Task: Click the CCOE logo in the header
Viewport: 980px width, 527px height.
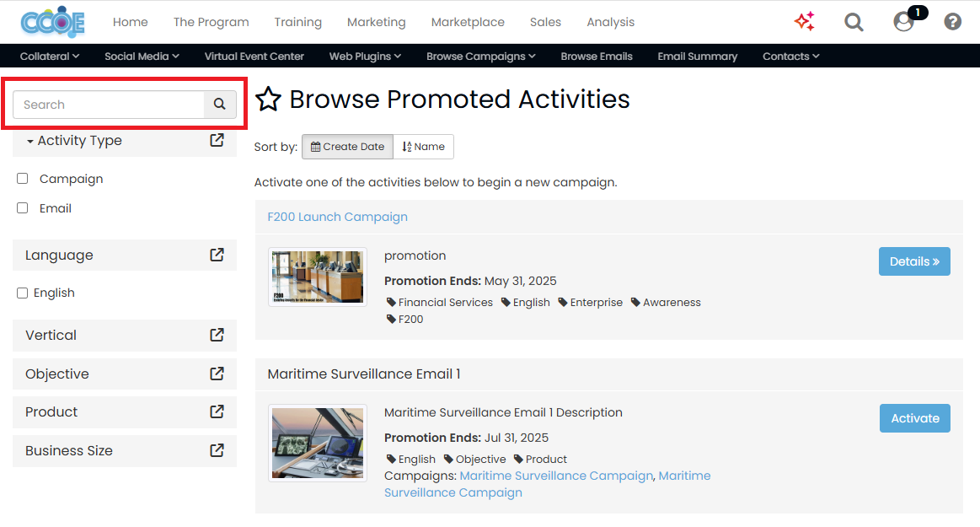Action: pyautogui.click(x=51, y=22)
